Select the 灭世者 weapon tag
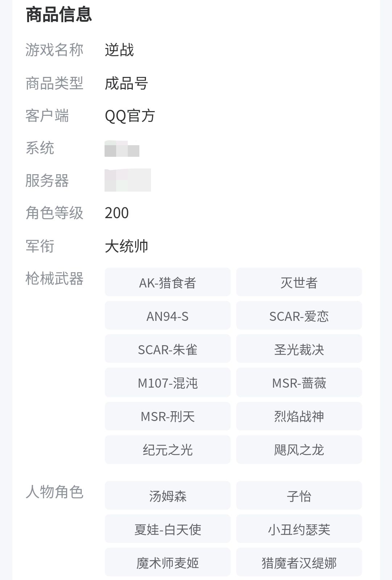392x580 pixels. click(x=299, y=282)
